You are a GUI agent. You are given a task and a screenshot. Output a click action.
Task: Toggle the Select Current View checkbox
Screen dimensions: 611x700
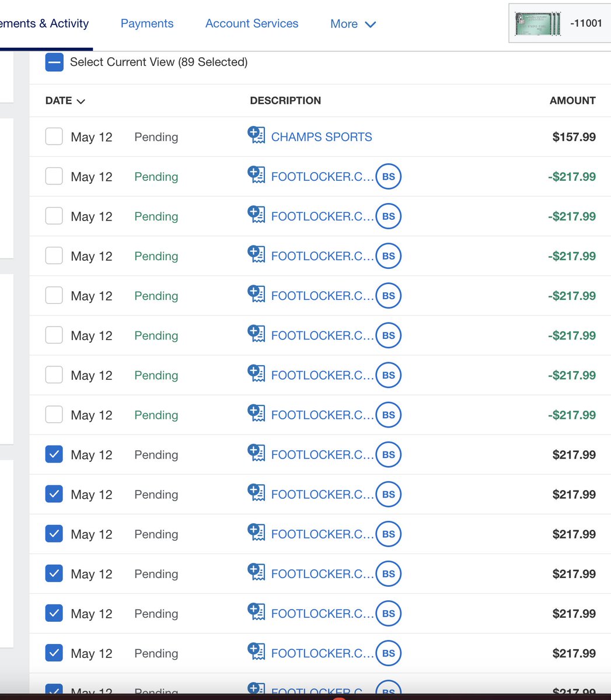point(54,62)
